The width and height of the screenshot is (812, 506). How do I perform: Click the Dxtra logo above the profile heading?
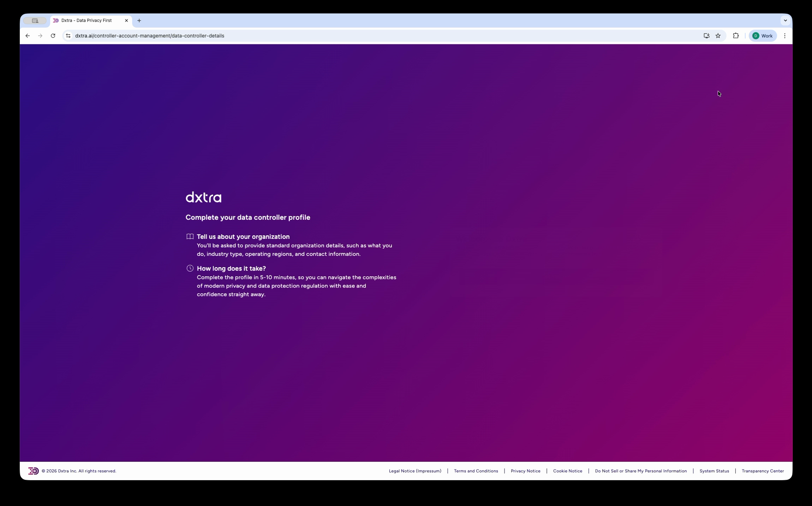coord(203,197)
